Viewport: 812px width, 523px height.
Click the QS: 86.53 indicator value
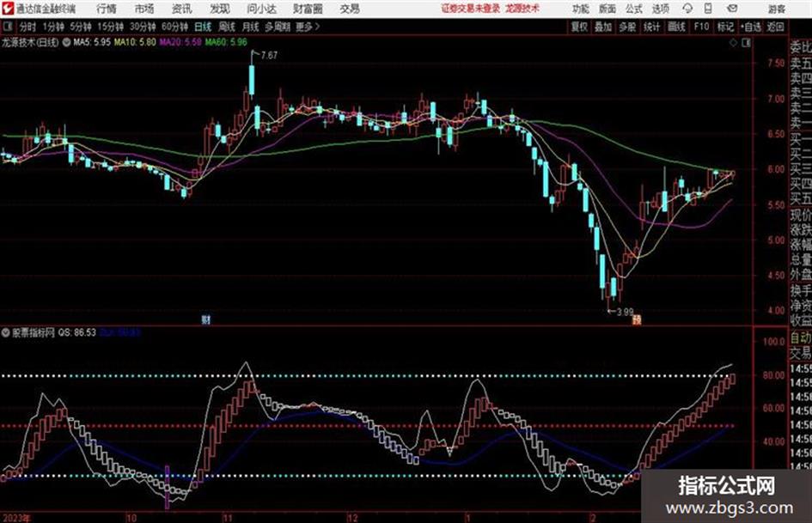point(76,332)
